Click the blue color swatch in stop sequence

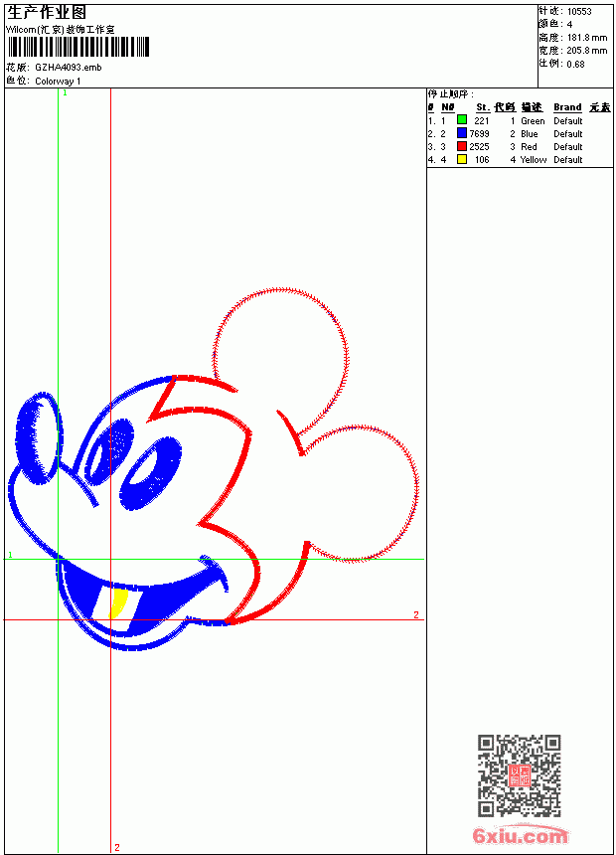[462, 133]
